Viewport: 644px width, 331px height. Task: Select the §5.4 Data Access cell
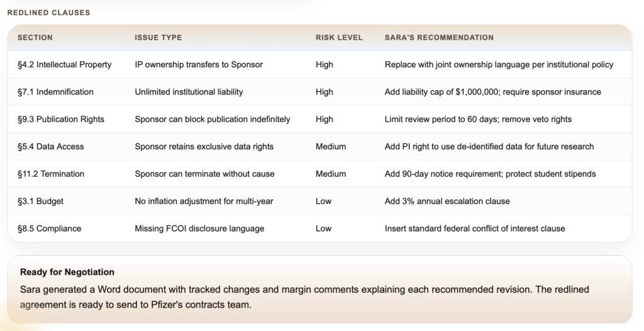tap(51, 147)
